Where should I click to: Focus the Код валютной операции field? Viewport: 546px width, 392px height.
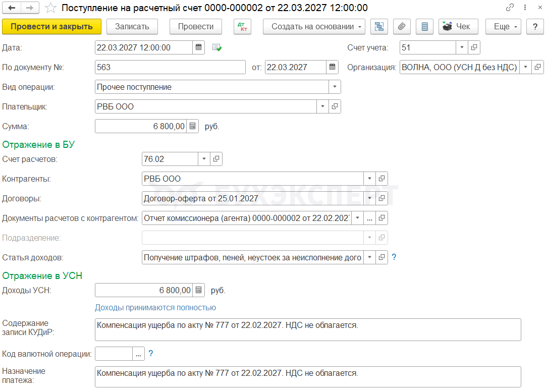pos(114,354)
